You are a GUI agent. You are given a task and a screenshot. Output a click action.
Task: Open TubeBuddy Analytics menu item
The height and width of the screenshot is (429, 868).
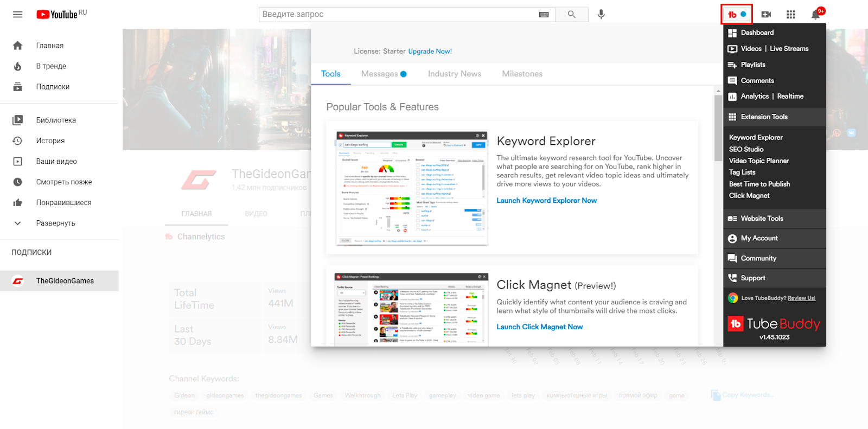click(755, 97)
